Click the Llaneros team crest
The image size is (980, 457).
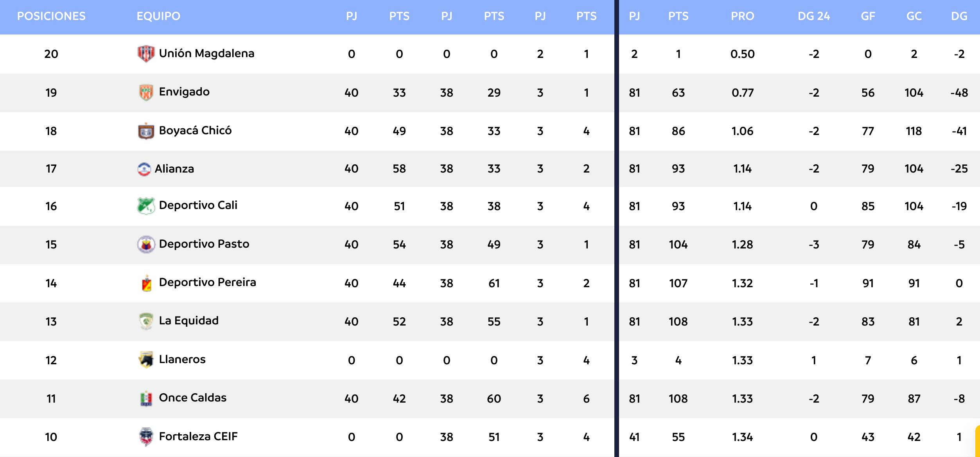146,360
